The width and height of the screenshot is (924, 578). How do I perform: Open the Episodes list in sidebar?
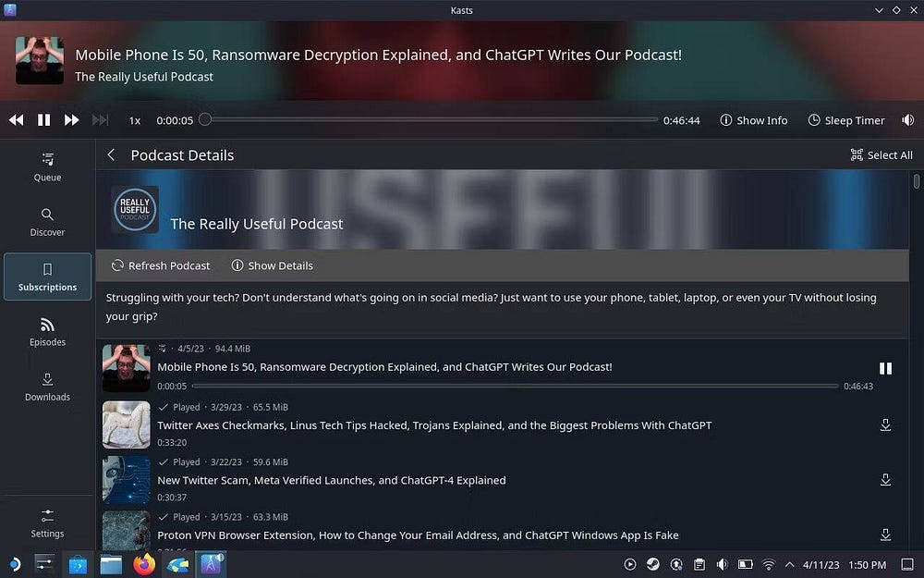pos(47,332)
